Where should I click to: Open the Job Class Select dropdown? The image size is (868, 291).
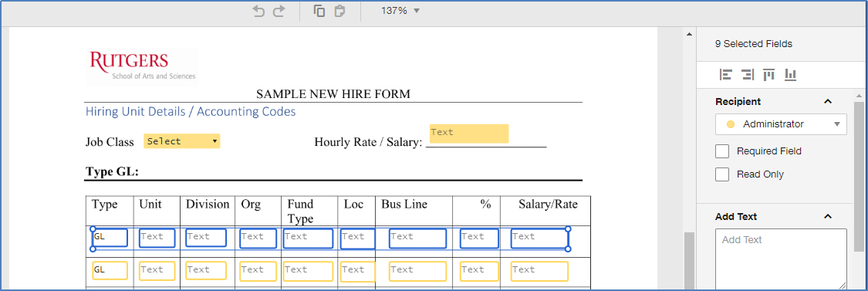181,141
